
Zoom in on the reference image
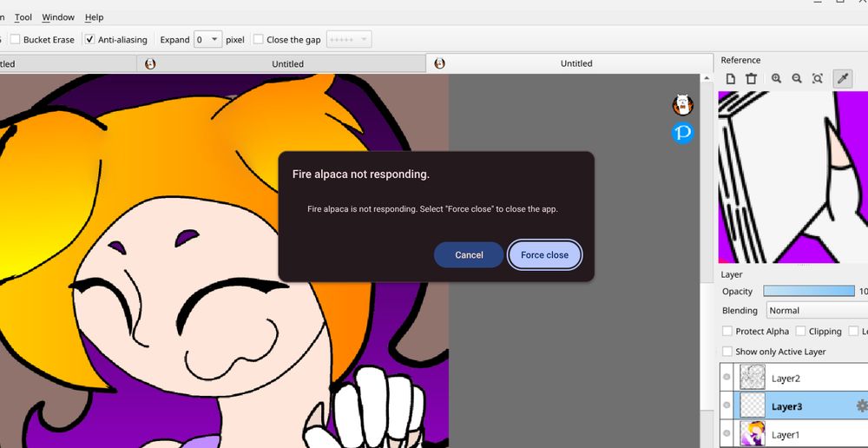[777, 79]
